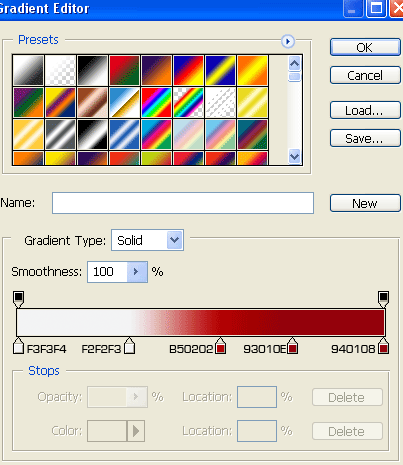Screen dimensions: 403x465
Task: Choose the blue, yellow, blue preset
Action: coord(220,70)
